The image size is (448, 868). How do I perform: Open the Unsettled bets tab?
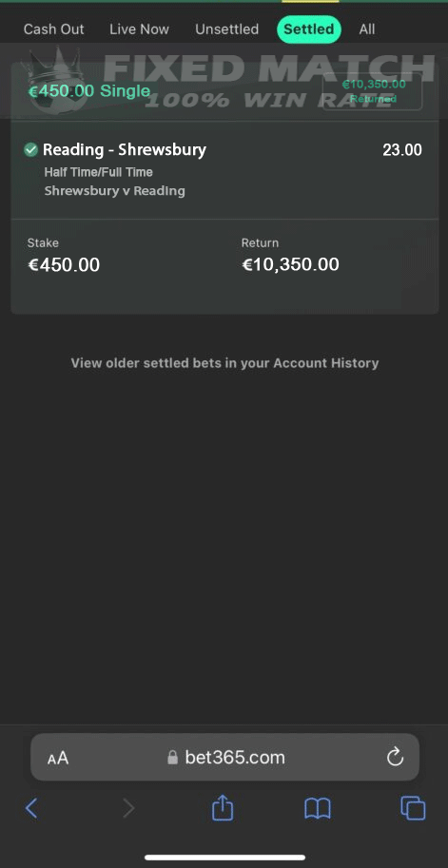pyautogui.click(x=226, y=29)
